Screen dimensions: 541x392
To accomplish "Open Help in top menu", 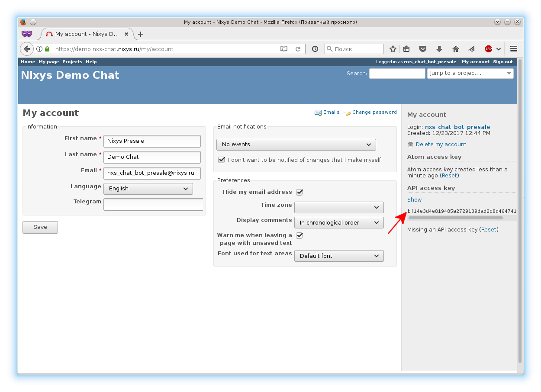I will click(91, 62).
